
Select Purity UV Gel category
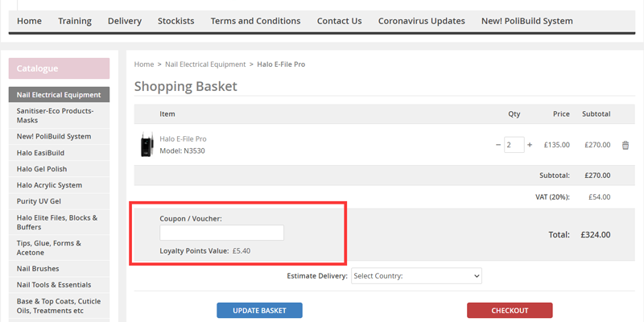(38, 201)
